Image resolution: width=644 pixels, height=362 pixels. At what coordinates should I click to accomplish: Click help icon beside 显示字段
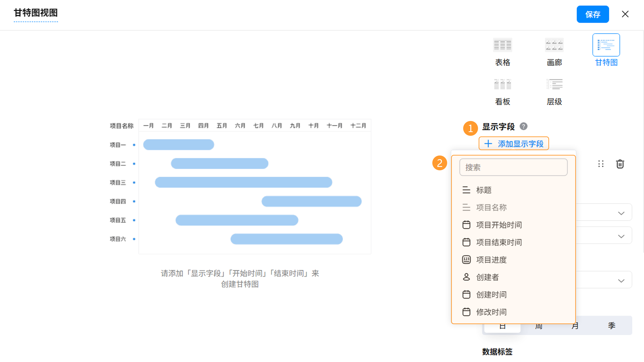pyautogui.click(x=523, y=126)
